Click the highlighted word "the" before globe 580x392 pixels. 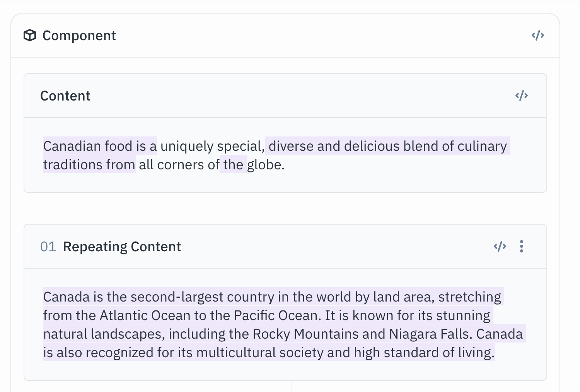[x=233, y=165]
